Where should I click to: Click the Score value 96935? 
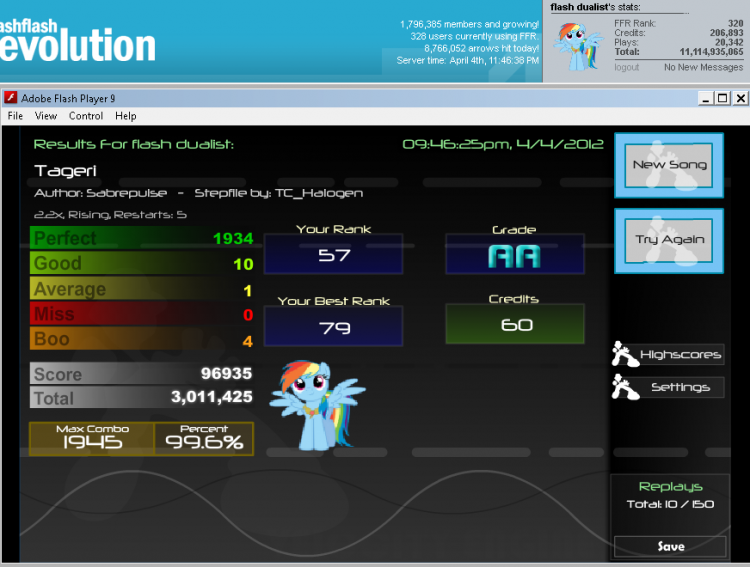[x=226, y=373]
